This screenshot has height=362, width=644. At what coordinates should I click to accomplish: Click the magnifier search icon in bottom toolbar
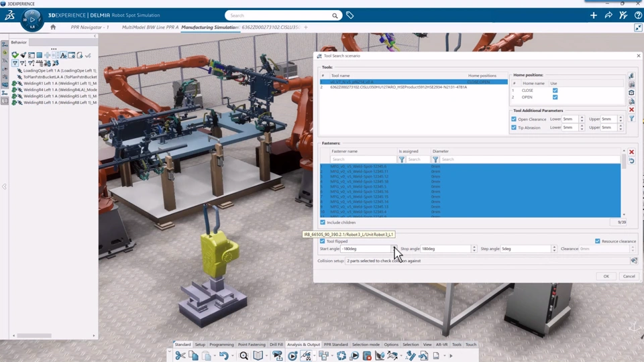click(x=244, y=355)
